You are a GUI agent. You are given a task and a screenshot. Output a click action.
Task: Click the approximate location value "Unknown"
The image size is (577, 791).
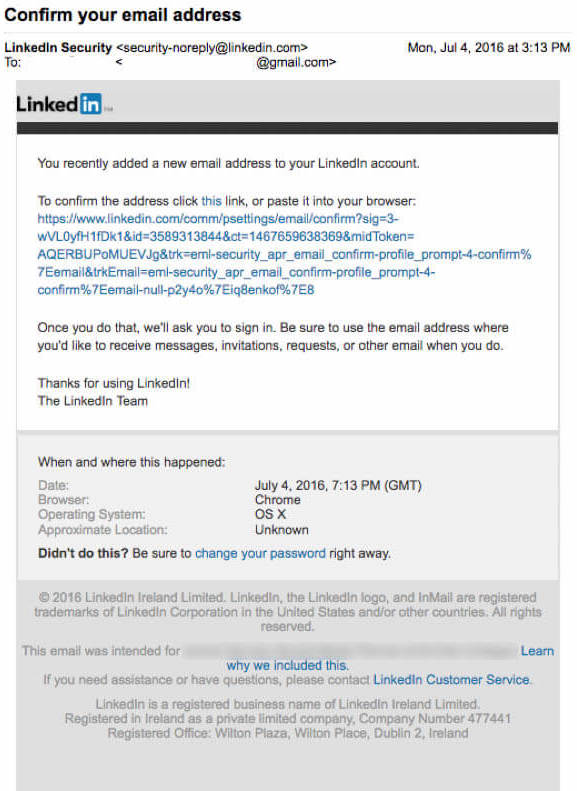281,530
